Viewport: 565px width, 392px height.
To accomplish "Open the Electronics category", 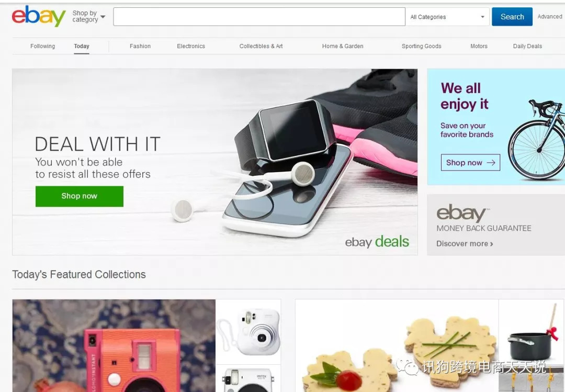I will coord(191,46).
